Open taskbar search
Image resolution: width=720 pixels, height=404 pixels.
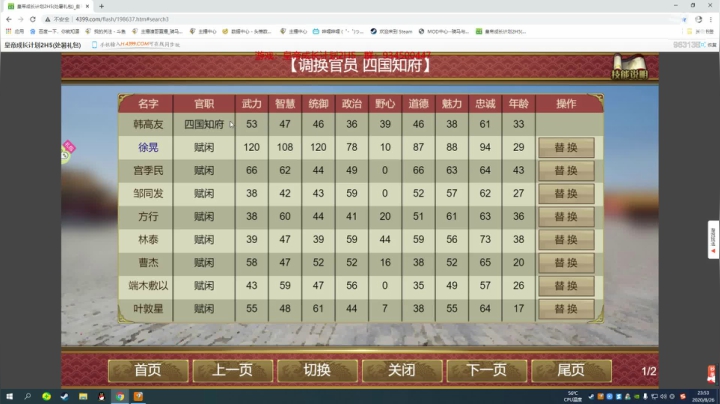click(x=28, y=396)
